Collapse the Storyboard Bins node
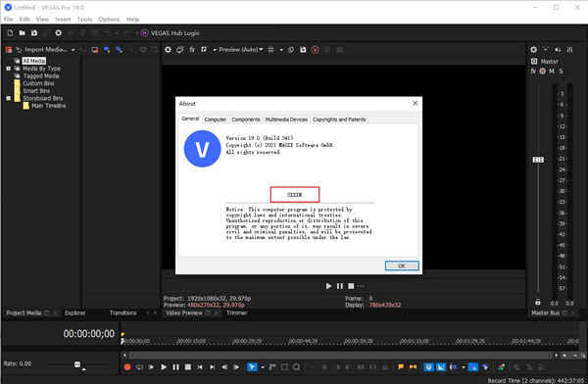This screenshot has width=588, height=384. point(8,98)
